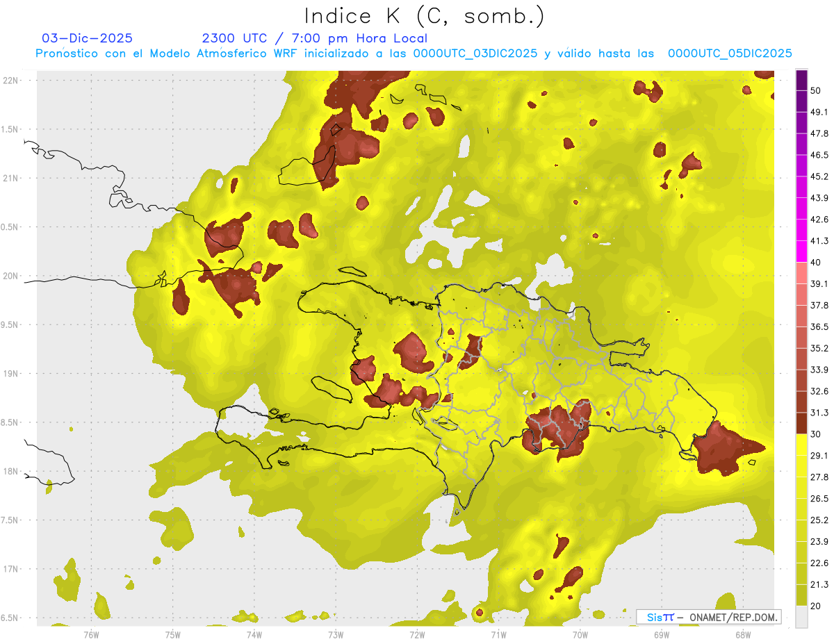The height and width of the screenshot is (644, 834).
Task: Click legend value 32.6
Action: 819,391
